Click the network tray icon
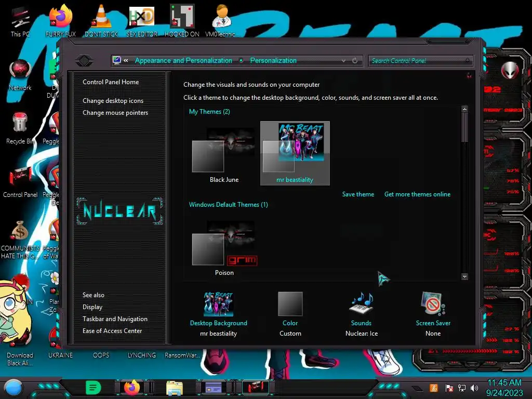 (461, 388)
